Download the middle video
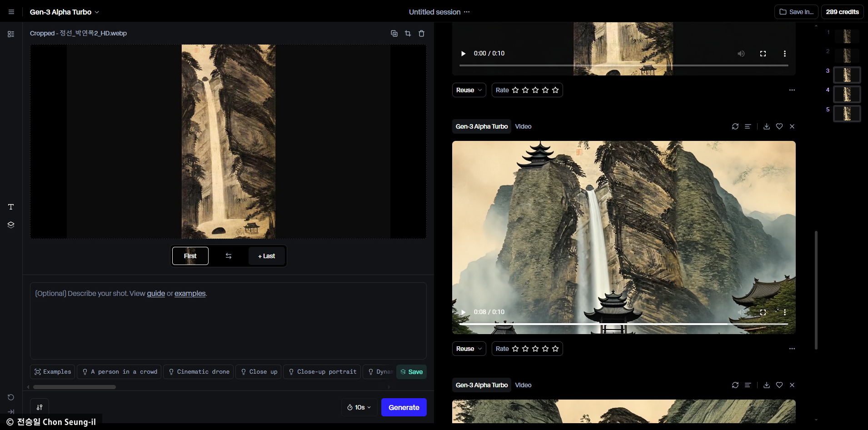 point(767,126)
